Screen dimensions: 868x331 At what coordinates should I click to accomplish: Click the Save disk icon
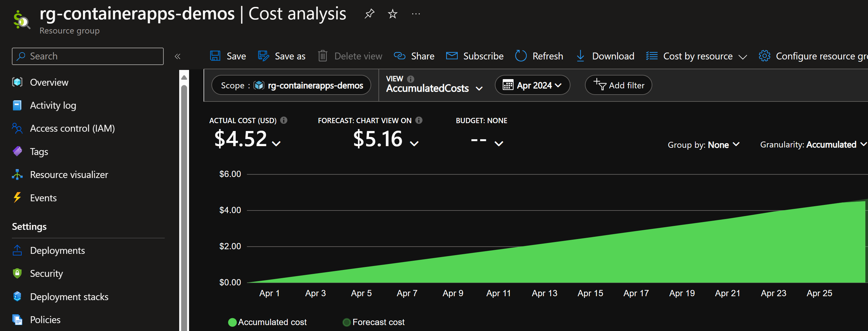215,56
